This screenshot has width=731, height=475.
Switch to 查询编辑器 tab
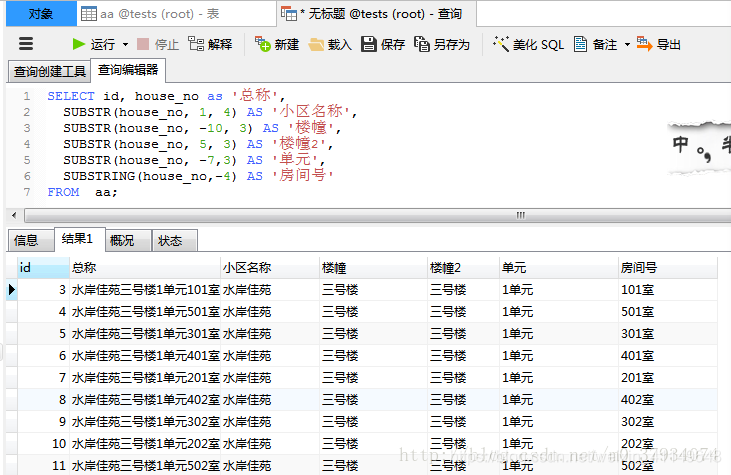[128, 70]
